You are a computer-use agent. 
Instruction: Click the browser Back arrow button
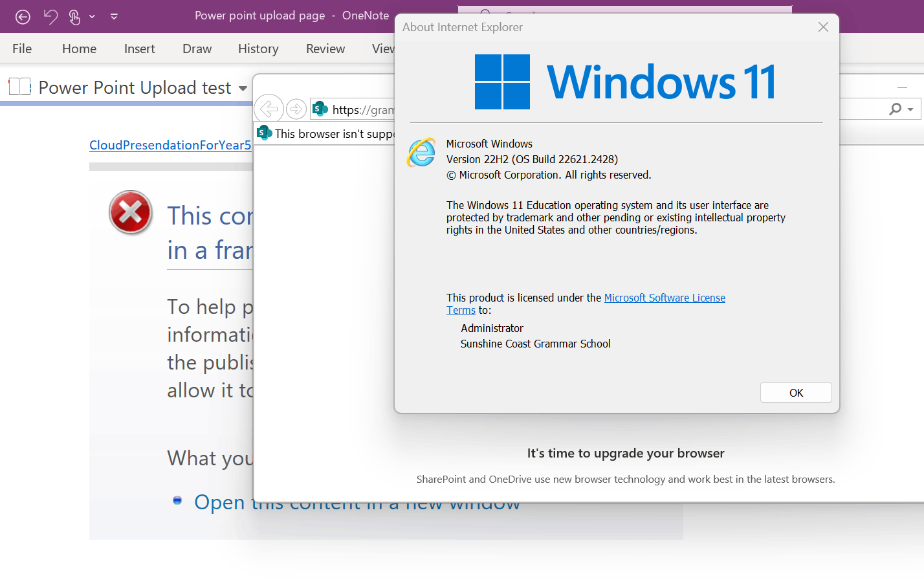click(x=269, y=108)
